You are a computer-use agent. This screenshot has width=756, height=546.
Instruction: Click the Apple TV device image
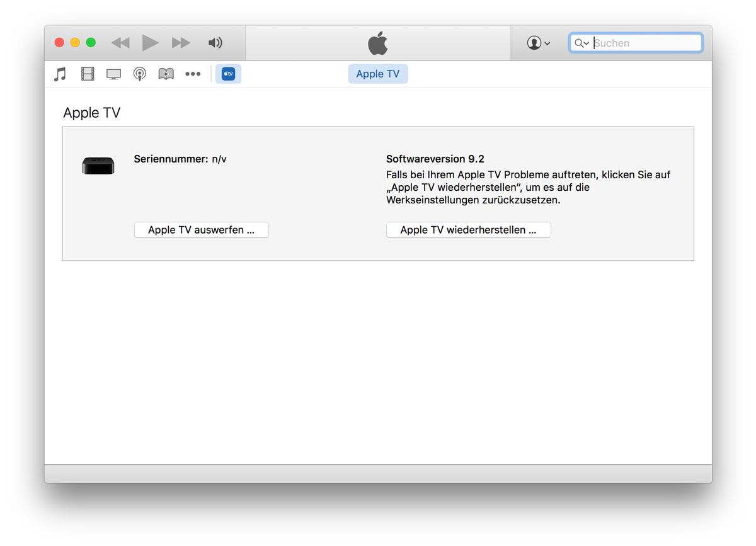pos(98,166)
